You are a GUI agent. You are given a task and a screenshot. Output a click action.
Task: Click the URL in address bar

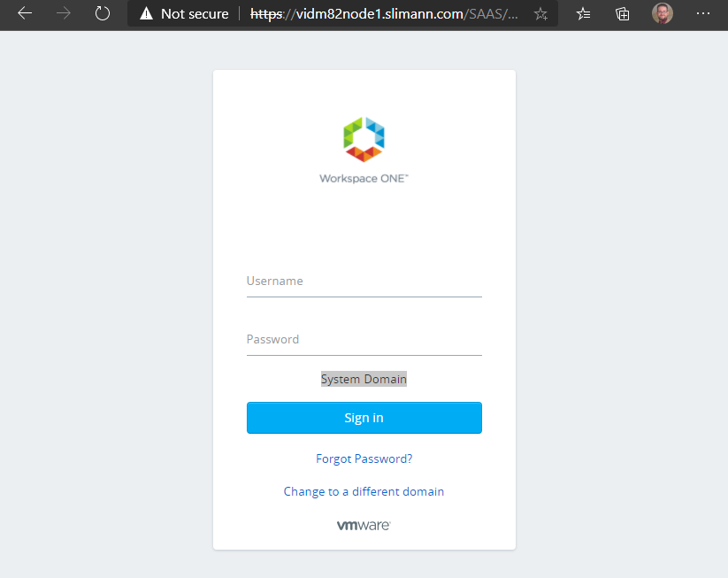pos(384,14)
